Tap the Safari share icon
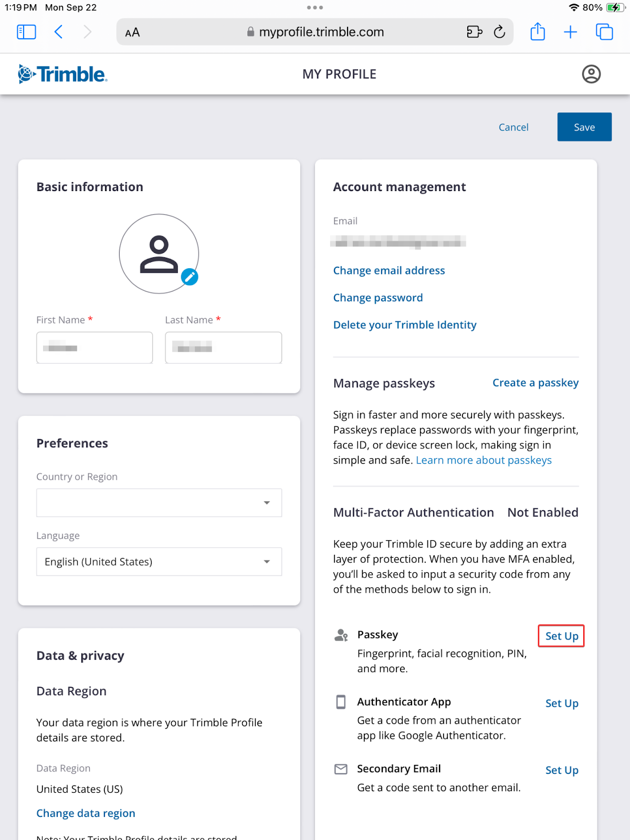Screen dimensions: 630x840 [x=538, y=32]
